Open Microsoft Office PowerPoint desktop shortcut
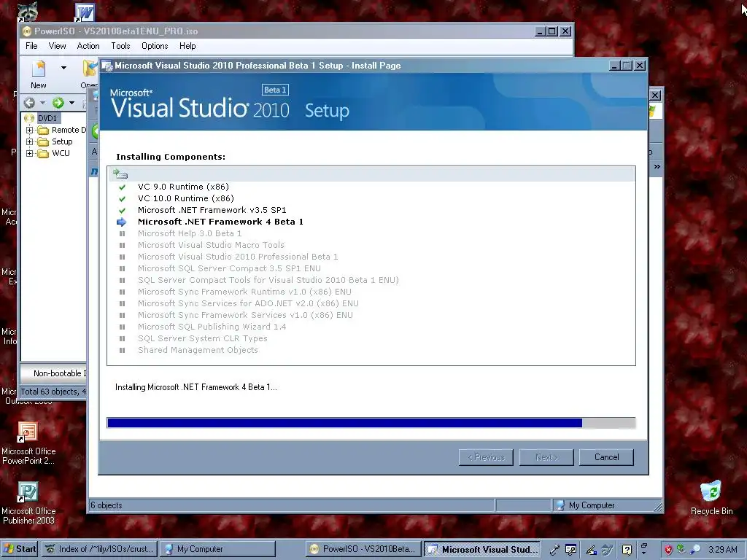This screenshot has width=747, height=560. click(28, 443)
